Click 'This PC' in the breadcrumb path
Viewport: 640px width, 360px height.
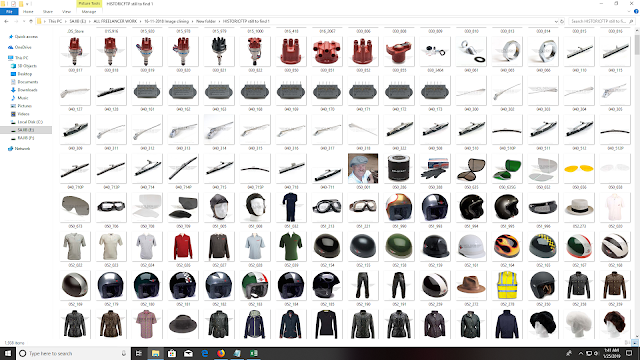point(55,21)
